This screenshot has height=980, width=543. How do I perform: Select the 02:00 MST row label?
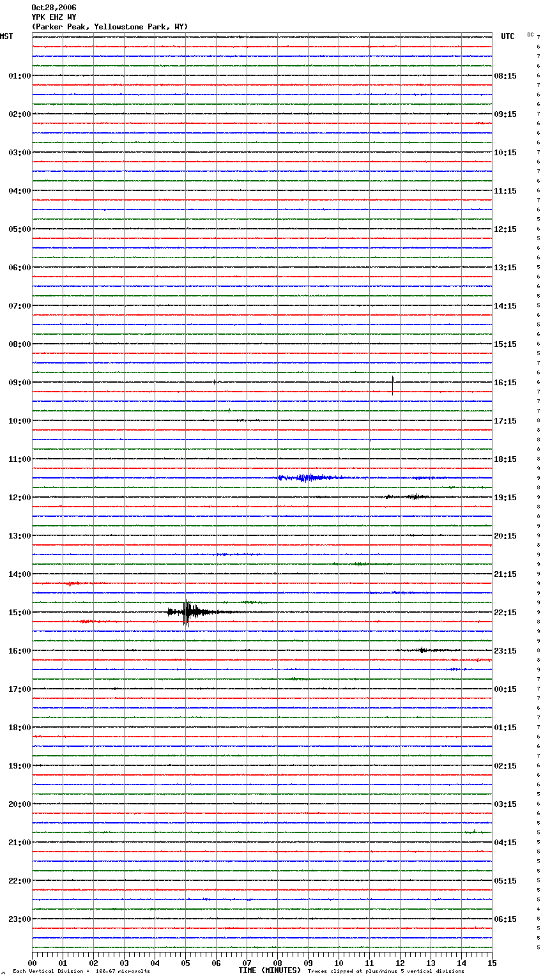(20, 114)
